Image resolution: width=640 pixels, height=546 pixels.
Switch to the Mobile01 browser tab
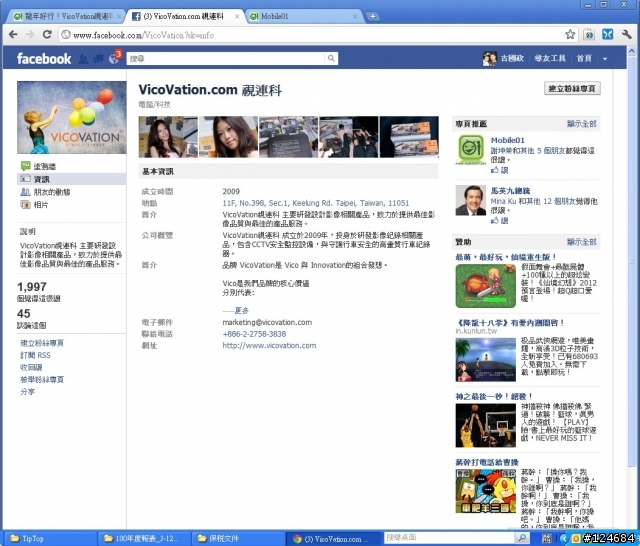tap(304, 16)
